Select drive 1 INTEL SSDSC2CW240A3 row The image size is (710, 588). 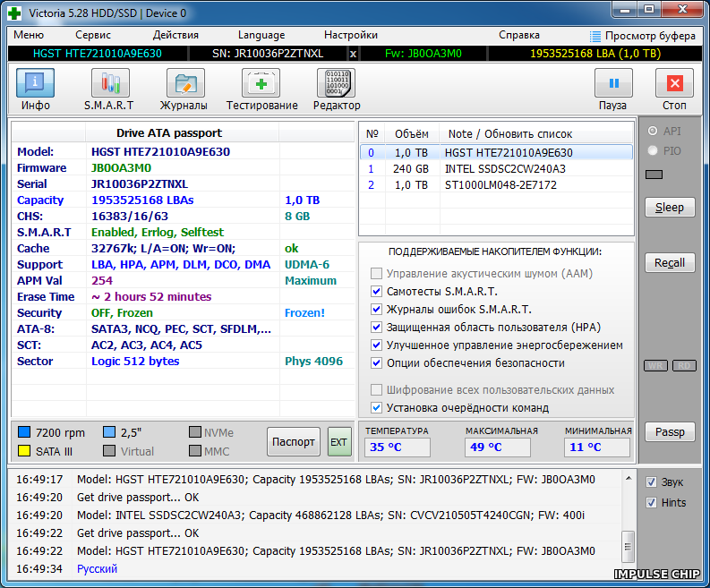point(496,169)
